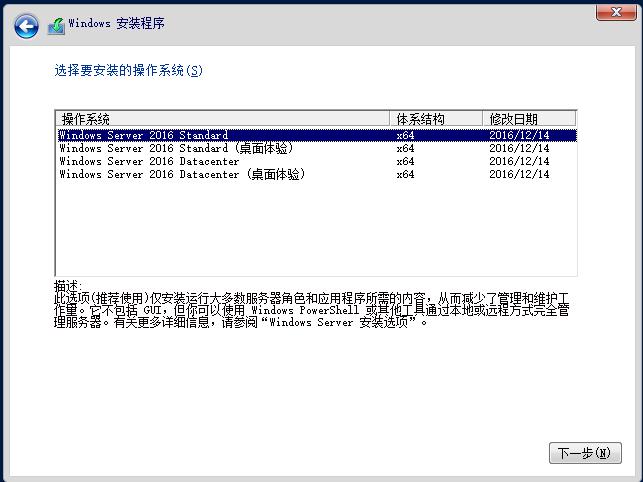Click x64 in the Datacenter (桌面体验) row

tap(405, 174)
